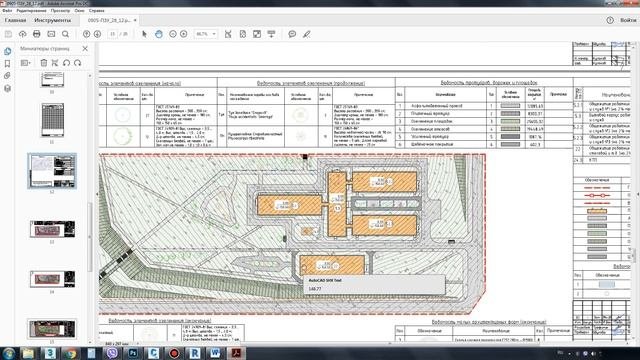Image resolution: width=640 pixels, height=360 pixels.
Task: Open Photoshop from the taskbar
Action: pos(133,353)
